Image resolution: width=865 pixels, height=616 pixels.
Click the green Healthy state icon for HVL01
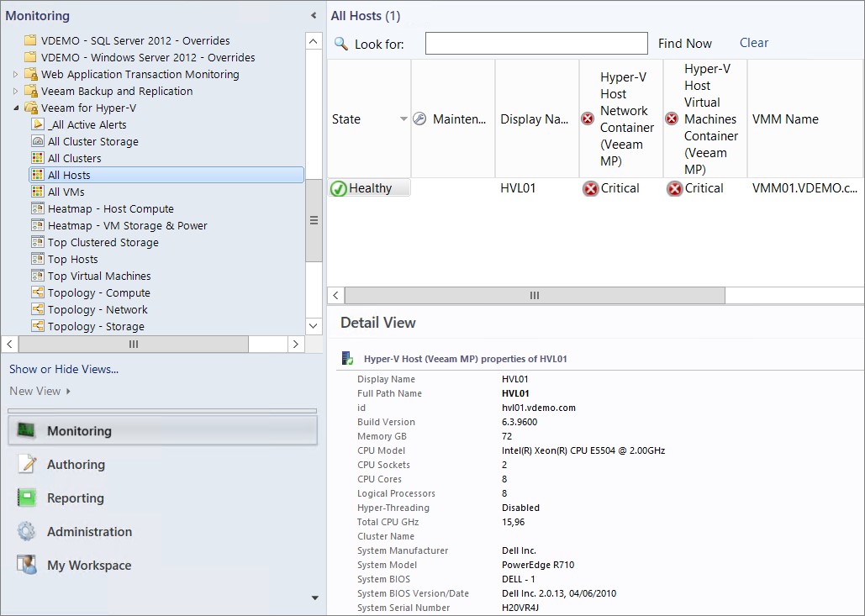point(338,188)
